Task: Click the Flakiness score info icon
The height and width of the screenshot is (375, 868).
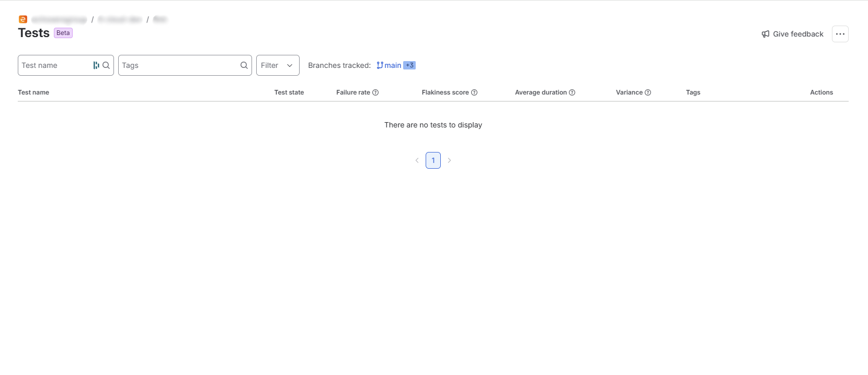Action: pos(474,92)
